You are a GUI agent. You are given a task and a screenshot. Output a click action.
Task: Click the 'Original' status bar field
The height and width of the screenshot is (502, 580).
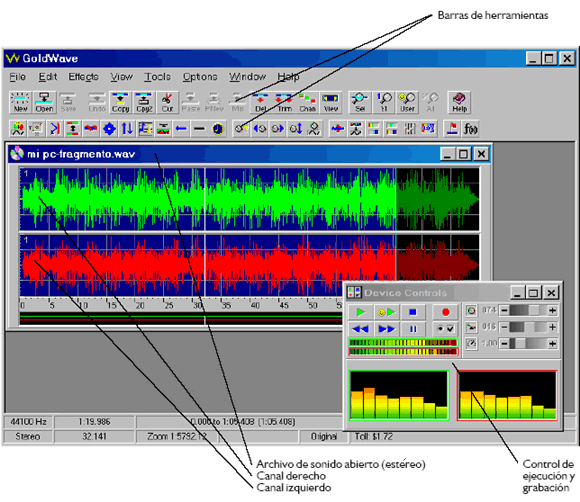(x=323, y=437)
